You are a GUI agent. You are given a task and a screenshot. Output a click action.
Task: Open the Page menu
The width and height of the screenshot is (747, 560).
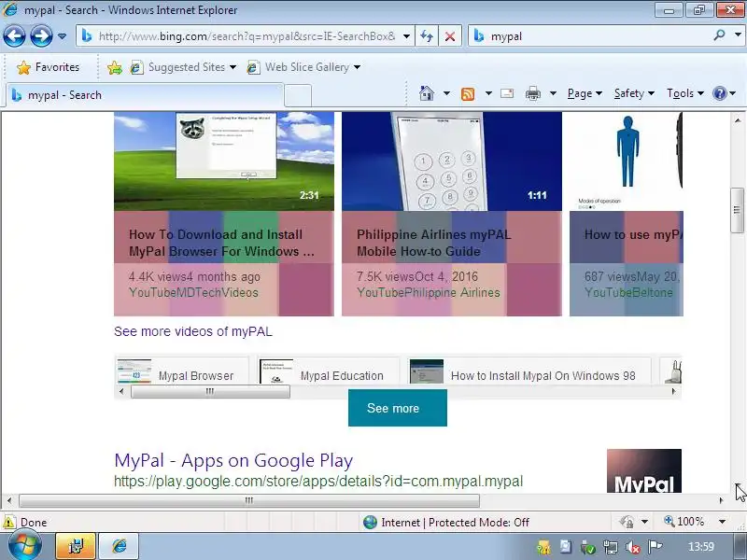point(585,93)
